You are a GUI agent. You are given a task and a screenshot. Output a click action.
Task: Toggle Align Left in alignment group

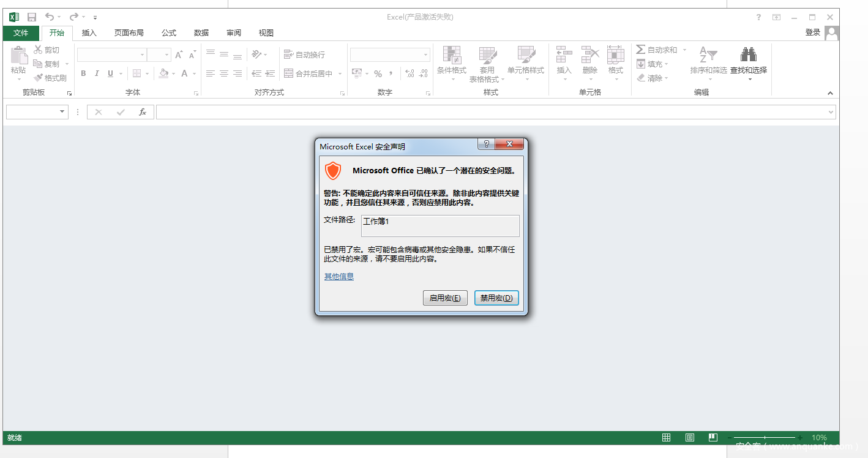(x=211, y=73)
